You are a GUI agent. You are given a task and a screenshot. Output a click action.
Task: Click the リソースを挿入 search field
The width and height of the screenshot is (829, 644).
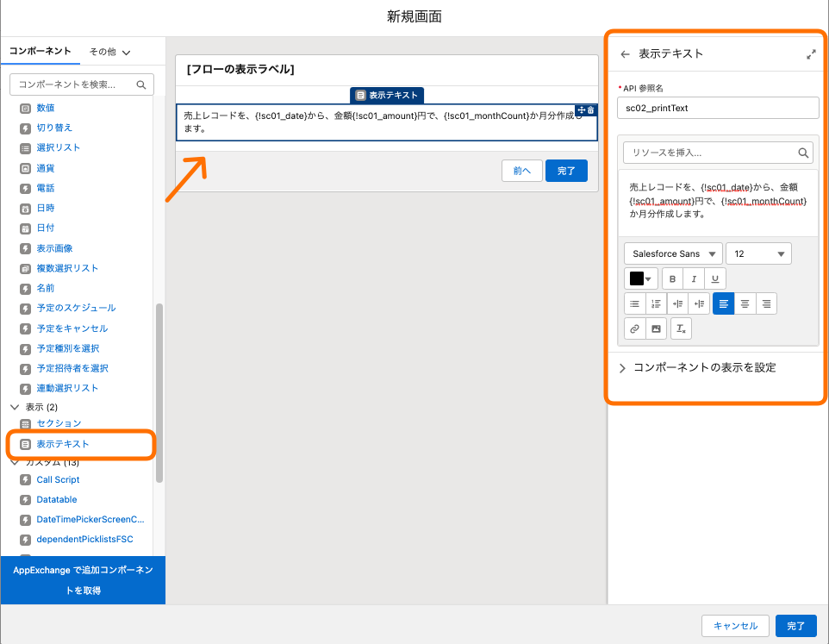tap(718, 153)
